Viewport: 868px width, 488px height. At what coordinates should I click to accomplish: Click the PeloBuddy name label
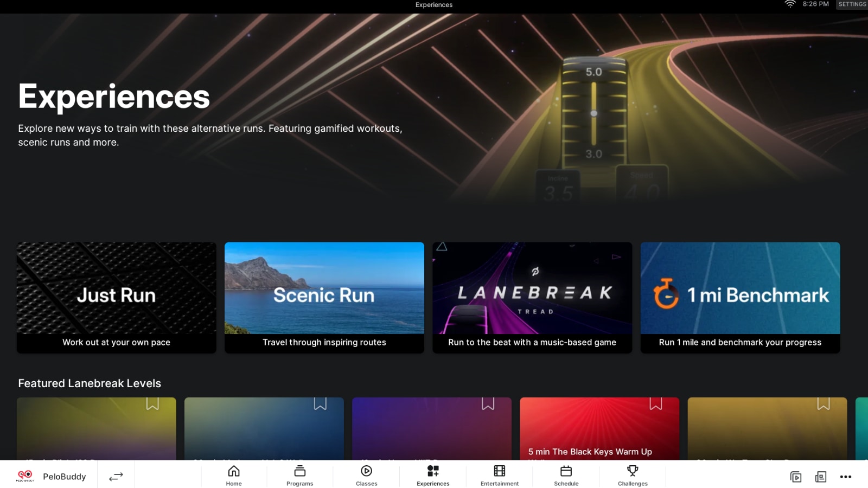(x=65, y=477)
